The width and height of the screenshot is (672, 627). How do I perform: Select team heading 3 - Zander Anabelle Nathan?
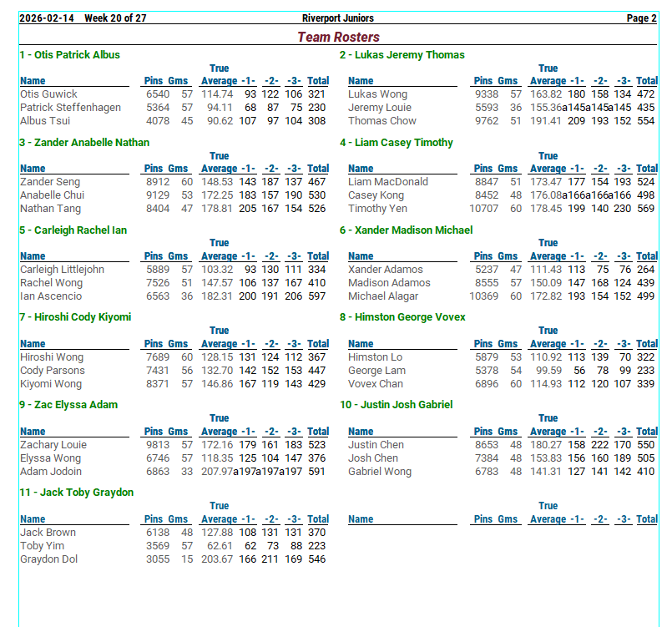pos(84,143)
